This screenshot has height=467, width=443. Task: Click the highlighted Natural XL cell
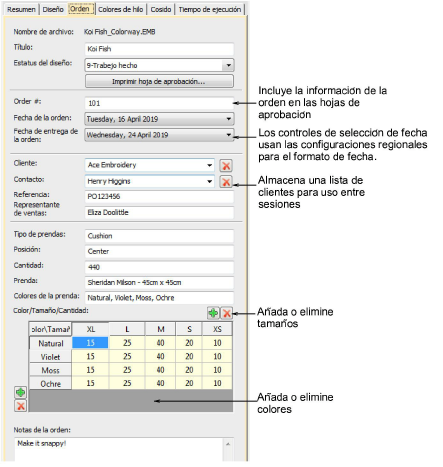pos(90,343)
